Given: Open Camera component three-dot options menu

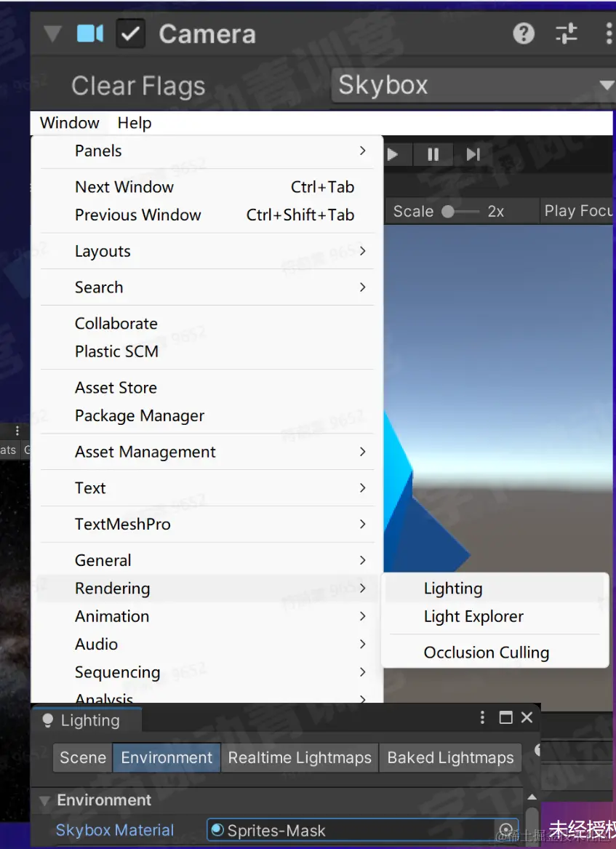Looking at the screenshot, I should [609, 33].
